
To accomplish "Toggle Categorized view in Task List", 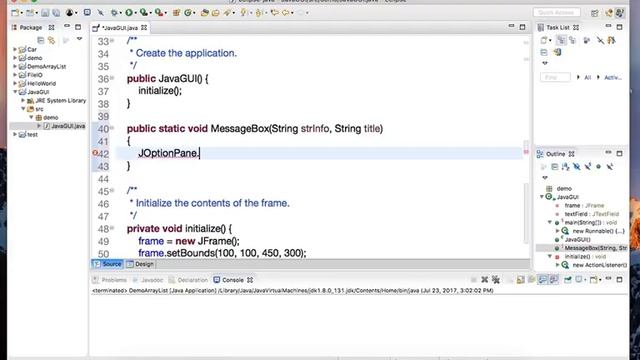I will pyautogui.click(x=562, y=40).
